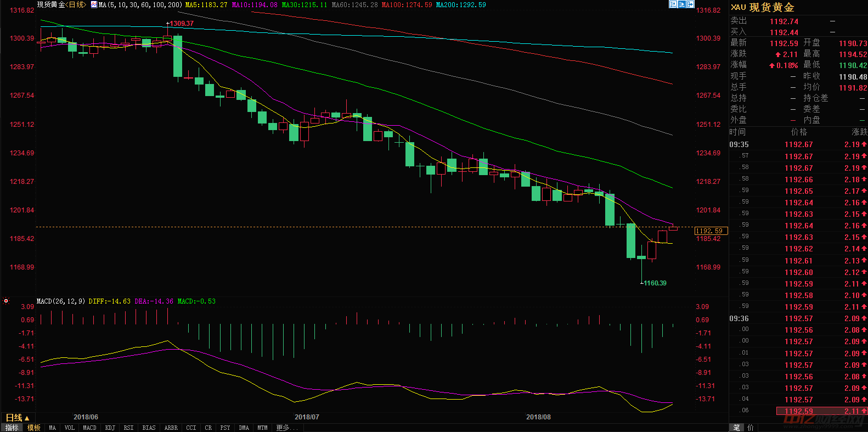Viewport: 868px width, 432px height.
Task: Click the MACD panel settings icon
Action: [x=6, y=301]
